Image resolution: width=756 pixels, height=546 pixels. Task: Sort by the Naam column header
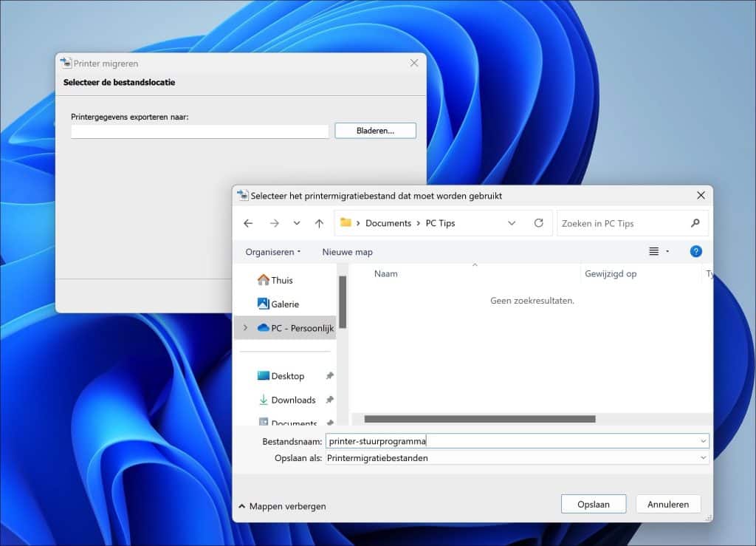[385, 273]
